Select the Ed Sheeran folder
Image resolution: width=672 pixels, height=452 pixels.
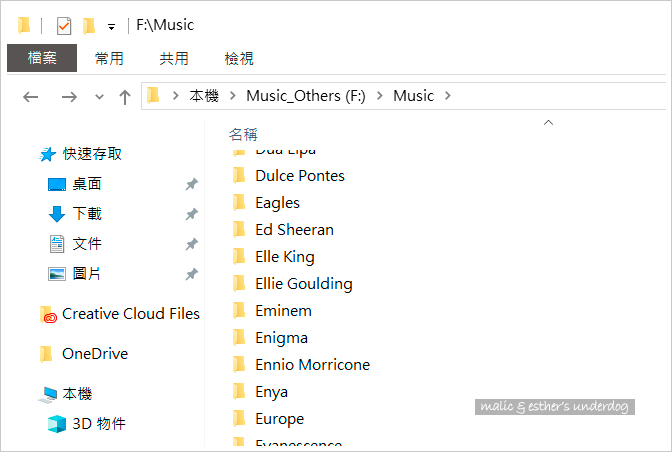[294, 230]
